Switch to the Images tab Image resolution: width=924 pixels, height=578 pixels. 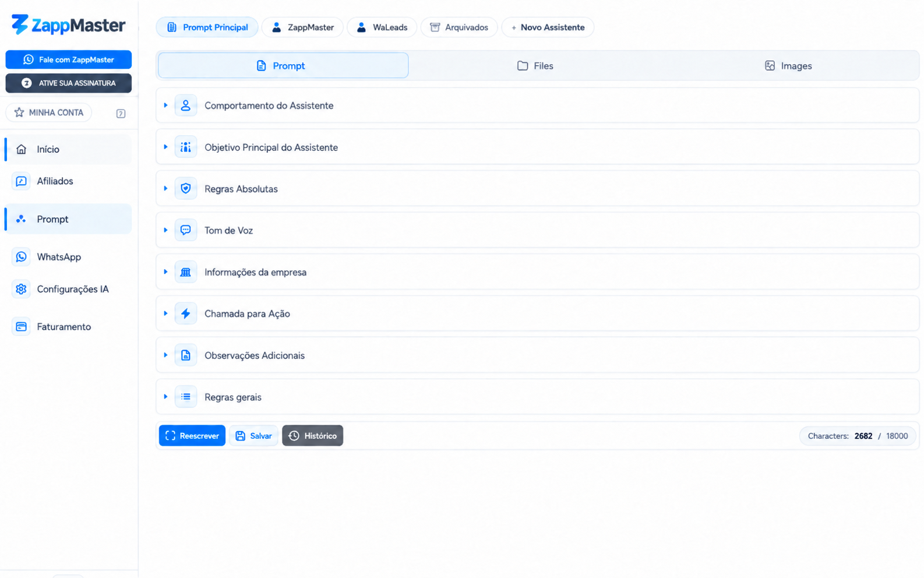(788, 66)
